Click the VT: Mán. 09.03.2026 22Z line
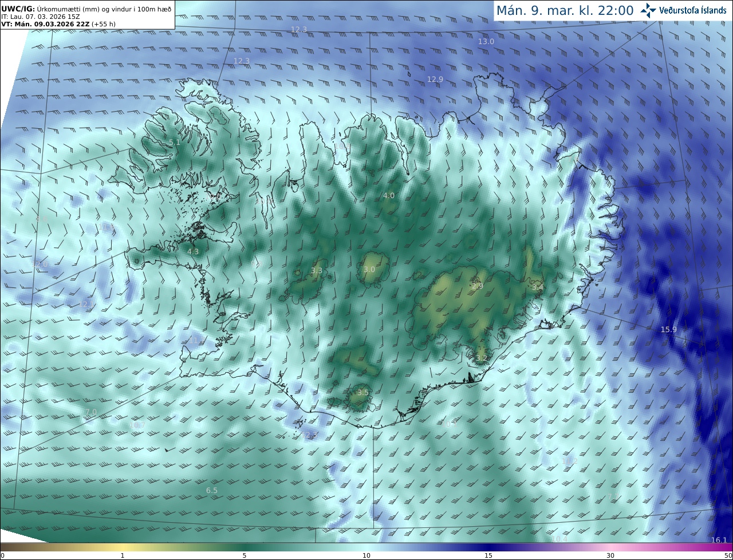Screen dimensions: 733x560 (x=58, y=23)
